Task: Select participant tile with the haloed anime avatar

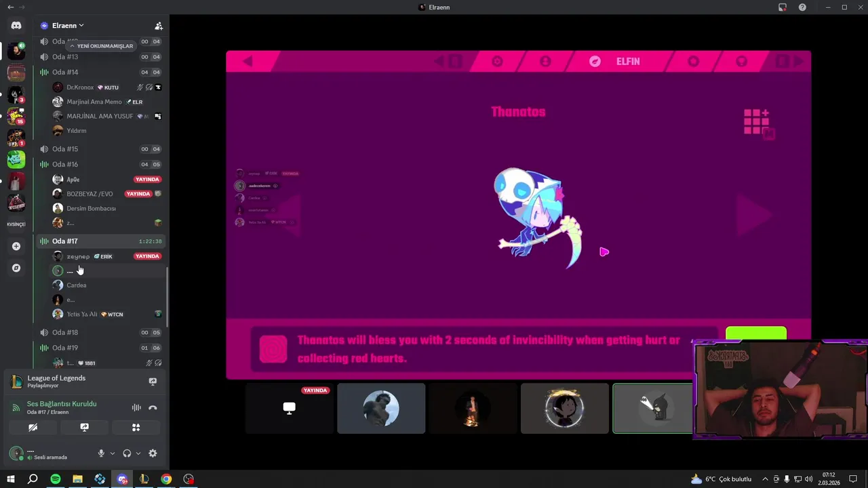Action: tap(565, 408)
